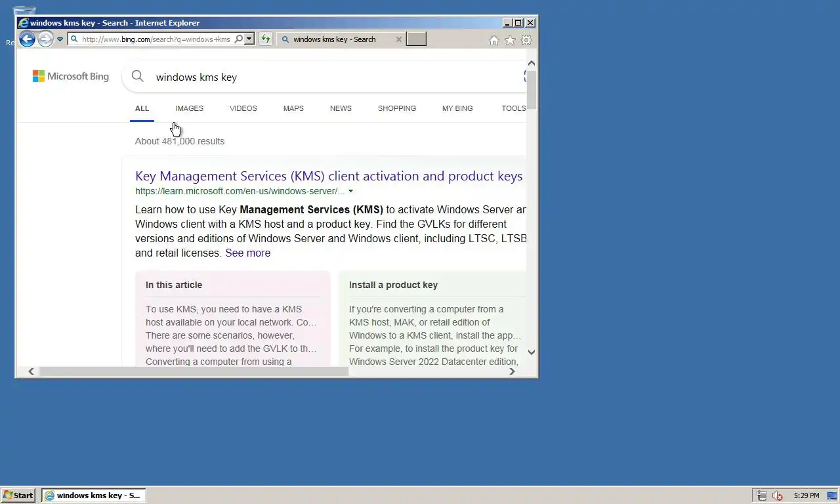This screenshot has height=504, width=840.
Task: Switch to the VIDEOS results tab
Action: [243, 108]
